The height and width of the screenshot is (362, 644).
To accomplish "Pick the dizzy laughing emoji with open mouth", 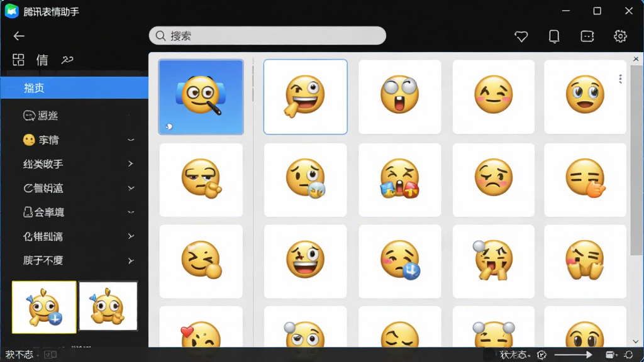I will (x=305, y=261).
